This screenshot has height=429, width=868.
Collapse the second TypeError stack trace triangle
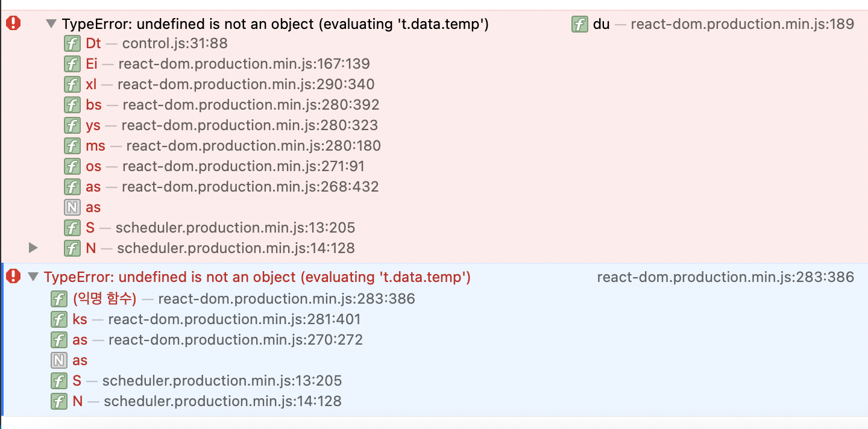click(x=33, y=277)
